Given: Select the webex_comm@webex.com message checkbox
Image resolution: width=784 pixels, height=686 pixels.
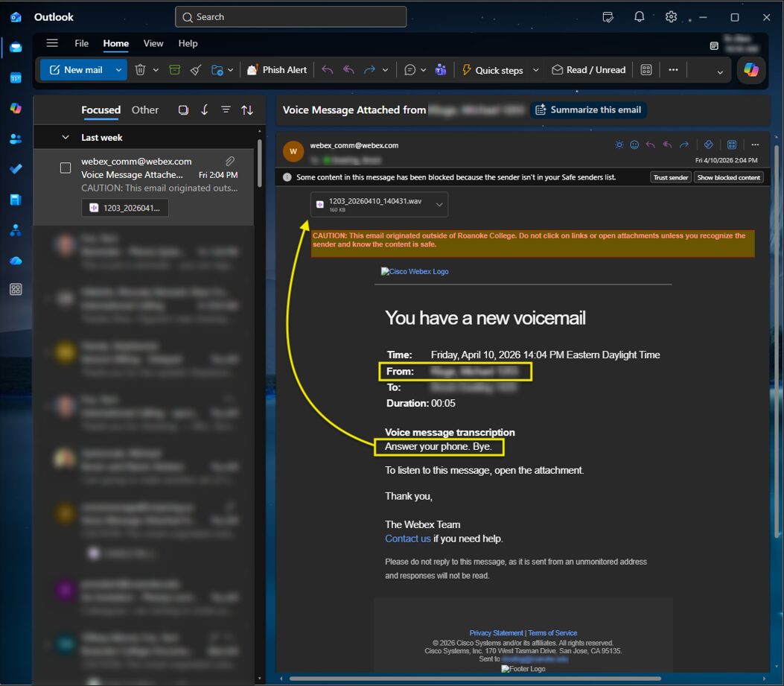Looking at the screenshot, I should [x=66, y=168].
